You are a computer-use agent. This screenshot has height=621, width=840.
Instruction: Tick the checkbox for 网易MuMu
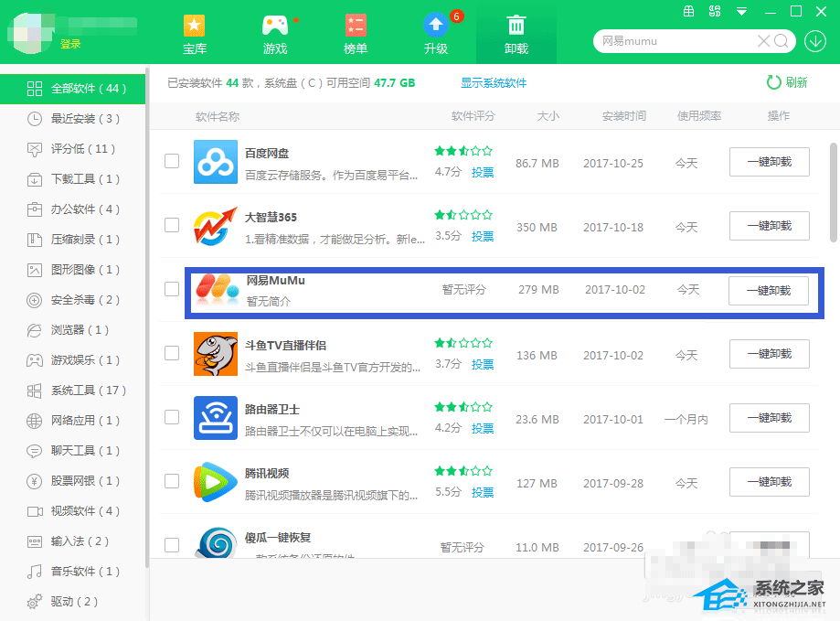point(172,289)
